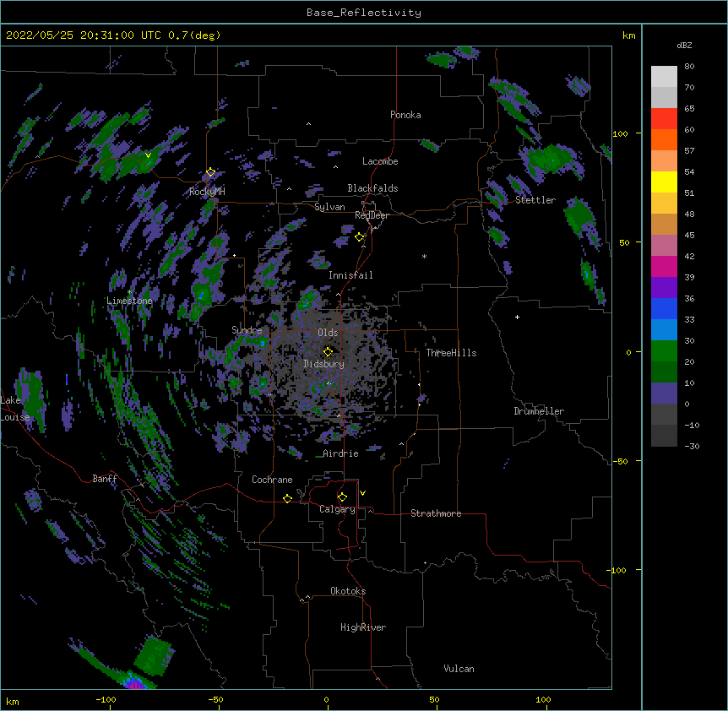Image resolution: width=728 pixels, height=711 pixels.
Task: Select the yellow diamond marker between Olds and Didsbury
Action: (x=328, y=352)
